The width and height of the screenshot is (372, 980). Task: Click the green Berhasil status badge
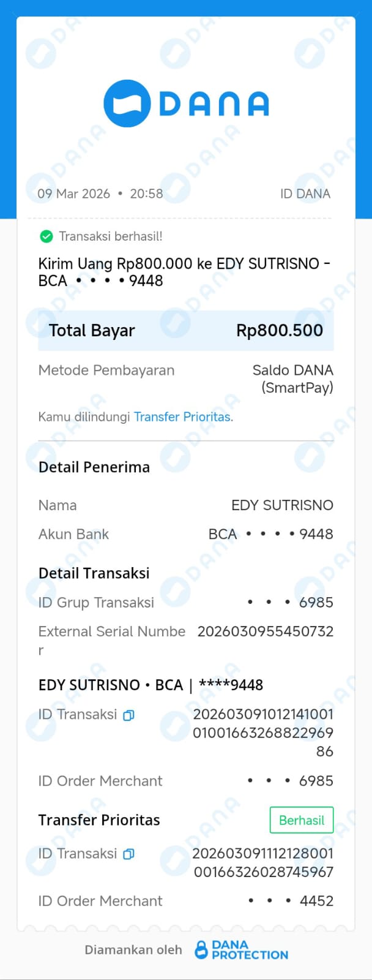[x=301, y=821]
